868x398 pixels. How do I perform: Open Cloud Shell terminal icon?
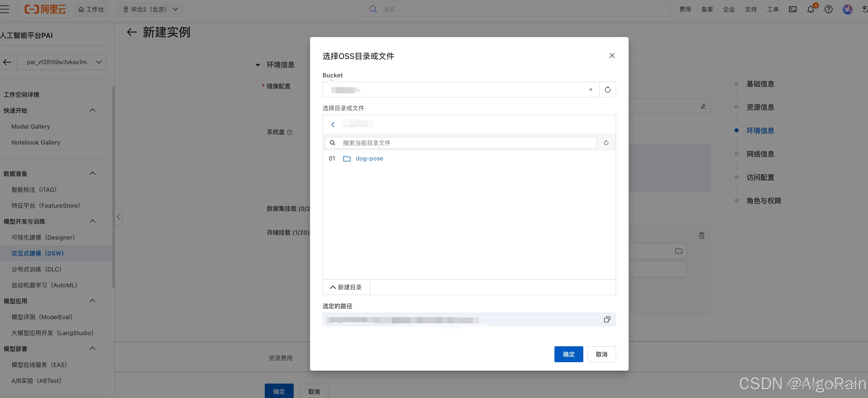click(793, 9)
